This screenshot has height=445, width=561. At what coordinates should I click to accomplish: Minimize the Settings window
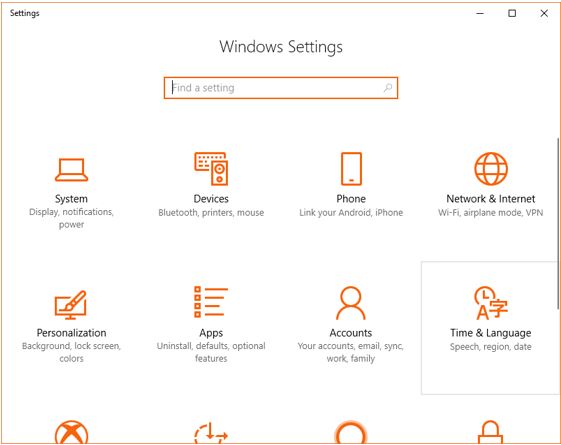(480, 13)
